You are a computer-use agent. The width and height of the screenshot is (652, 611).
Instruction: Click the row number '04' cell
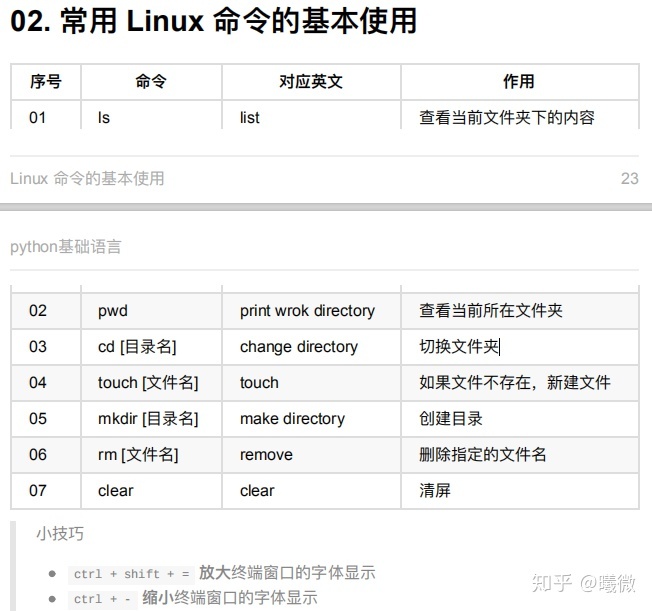click(46, 383)
